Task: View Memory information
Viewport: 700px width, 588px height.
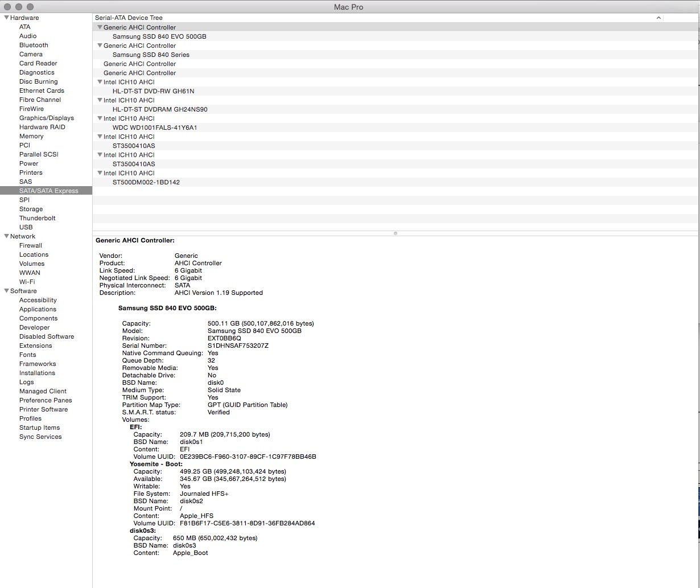Action: coord(31,136)
